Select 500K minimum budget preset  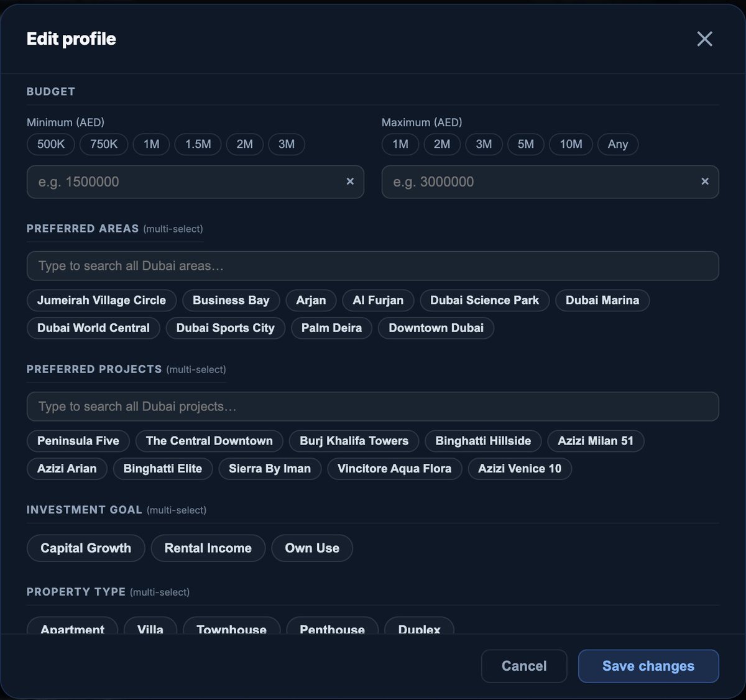(51, 144)
